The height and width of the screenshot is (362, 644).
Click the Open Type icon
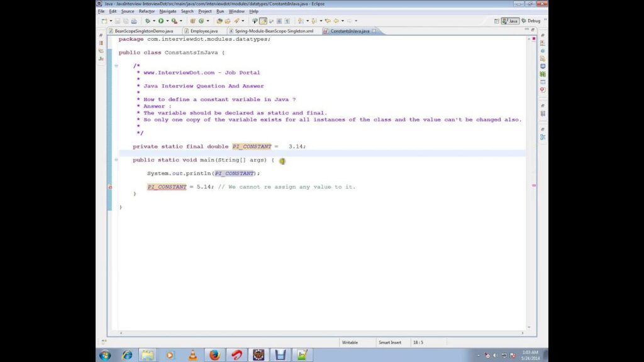pyautogui.click(x=219, y=21)
